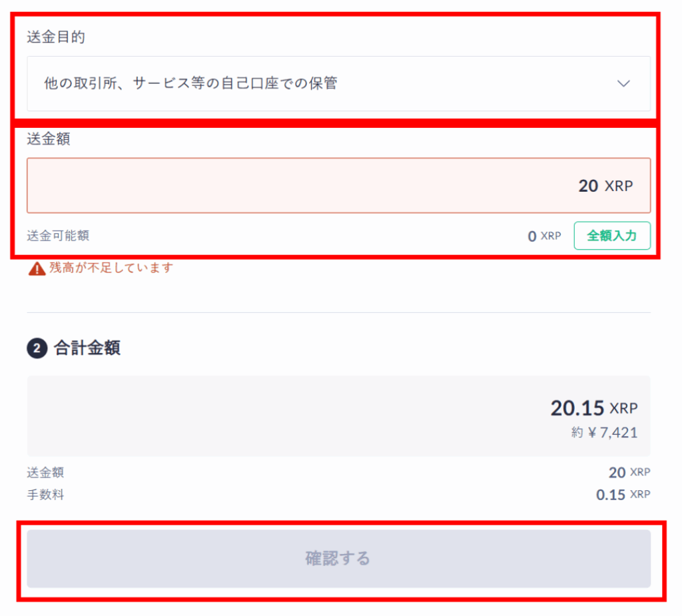This screenshot has height=616, width=682.
Task: Click the 20.15 XRP total amount
Action: pyautogui.click(x=593, y=408)
